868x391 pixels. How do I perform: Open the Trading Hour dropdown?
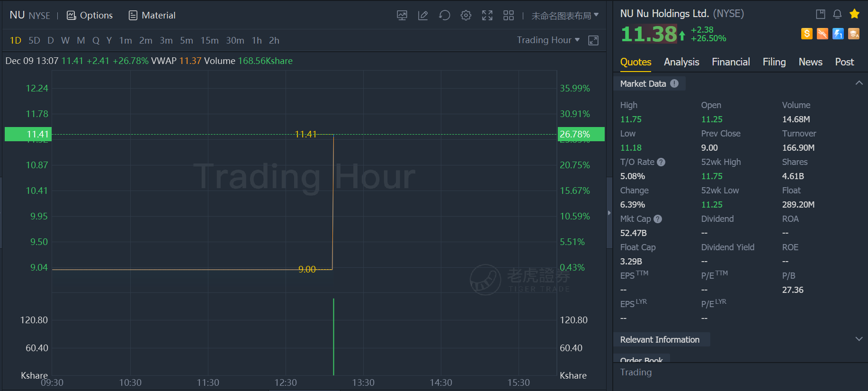[x=548, y=40]
